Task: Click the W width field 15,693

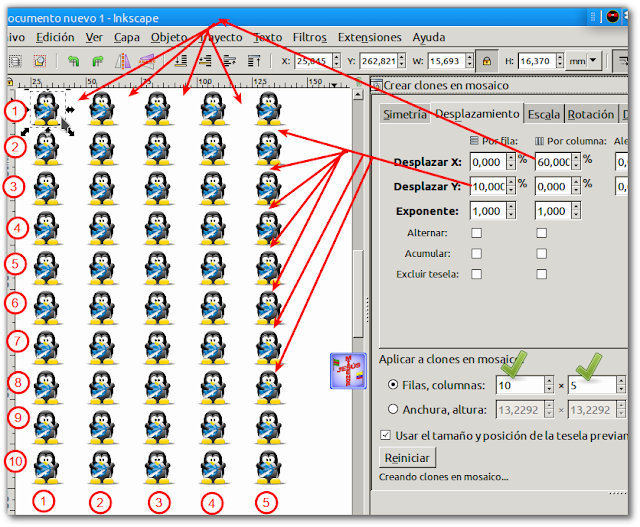Action: tap(447, 61)
